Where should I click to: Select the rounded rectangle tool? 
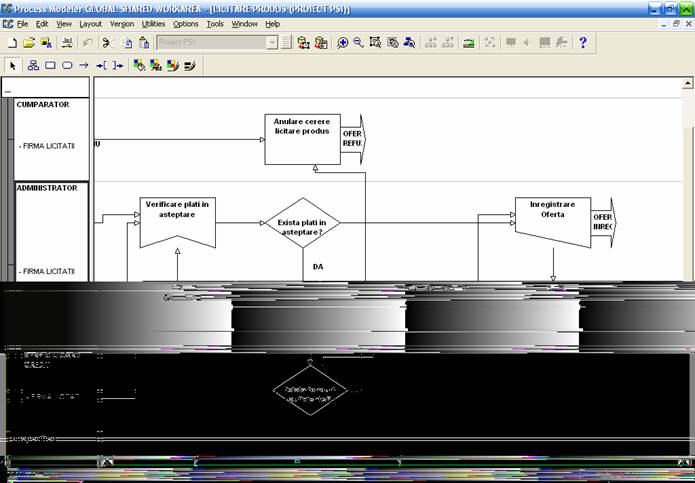pos(67,66)
